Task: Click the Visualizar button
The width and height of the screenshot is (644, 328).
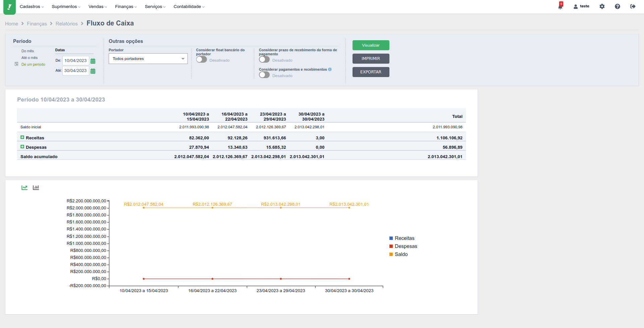Action: [x=371, y=45]
